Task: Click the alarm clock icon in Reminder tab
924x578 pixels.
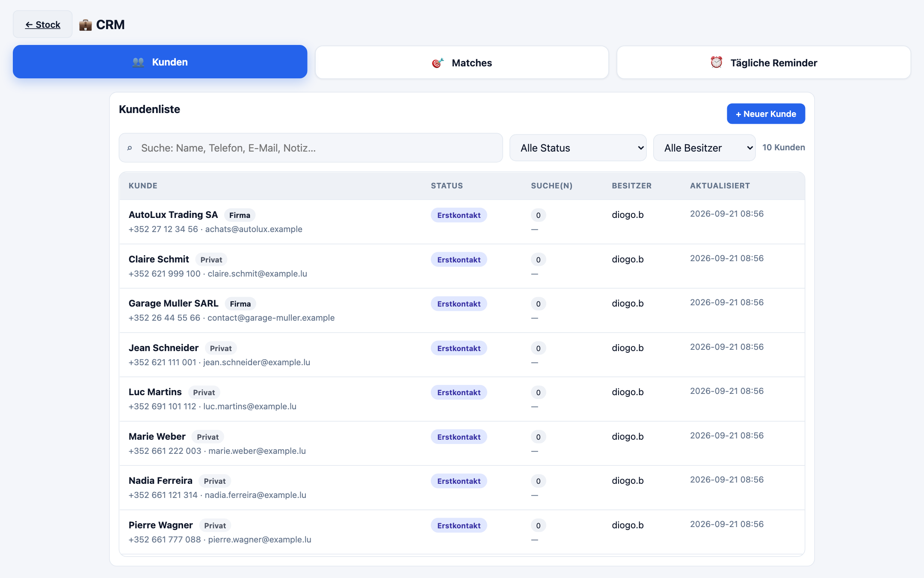Action: 717,63
